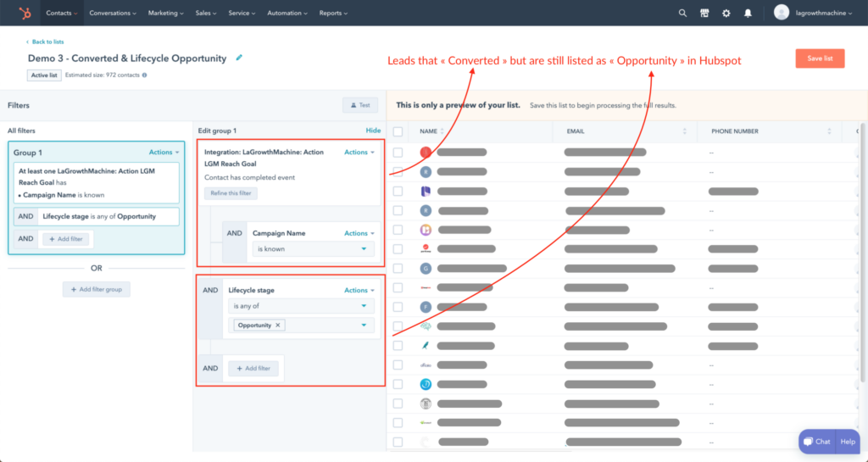Go back via 'Back to lists' link
The image size is (868, 462).
[x=47, y=42]
